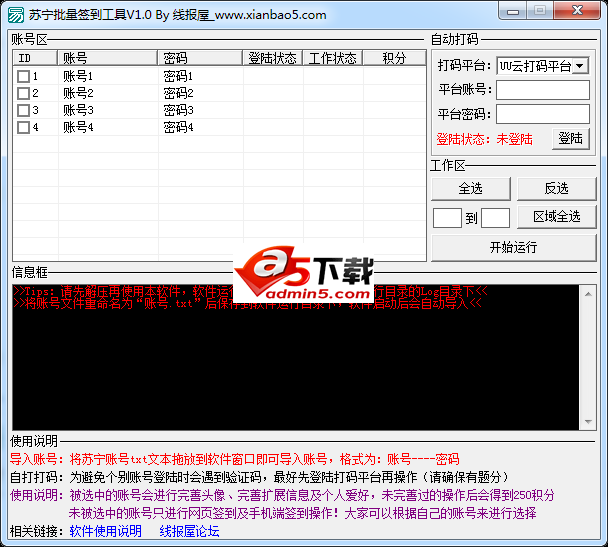This screenshot has height=547, width=608.
Task: Click the 登陆状态 column header
Action: pyautogui.click(x=273, y=58)
